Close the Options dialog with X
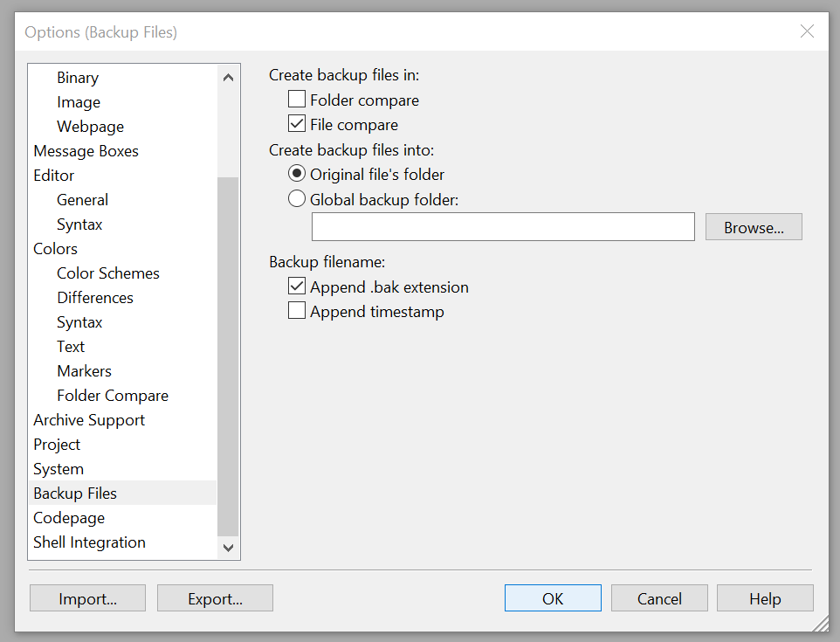Screen dimensions: 840x642 [x=807, y=31]
